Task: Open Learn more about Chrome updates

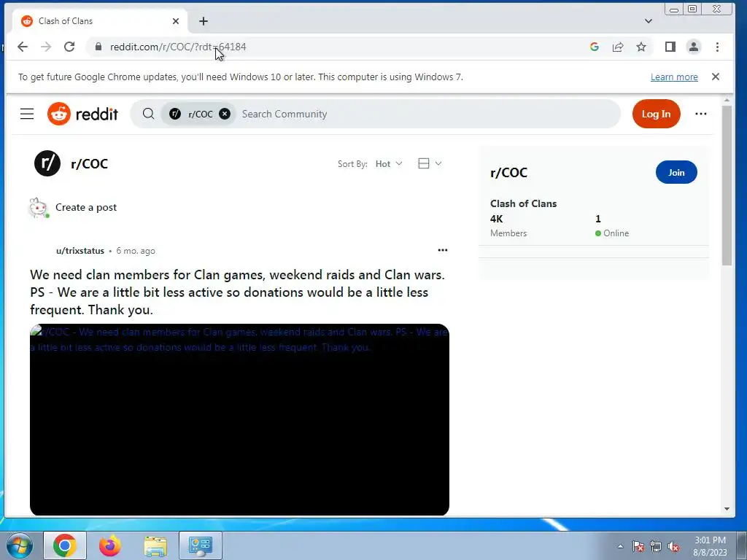Action: pos(674,77)
